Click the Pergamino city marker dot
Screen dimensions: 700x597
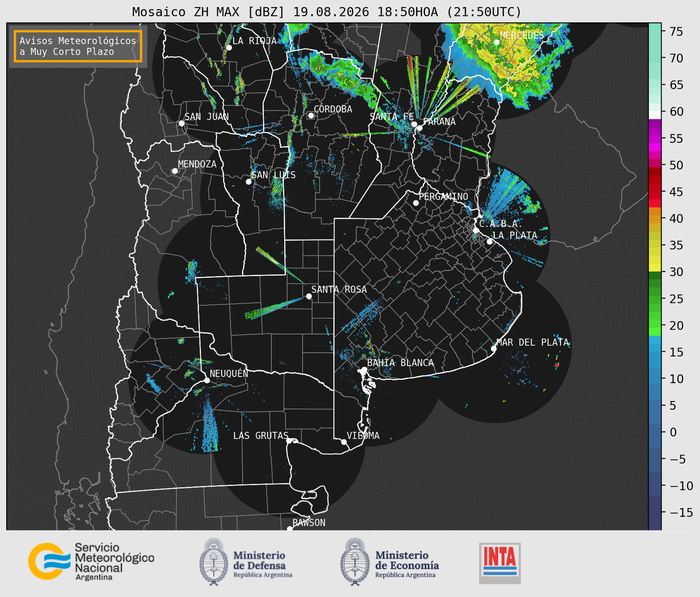click(x=416, y=203)
